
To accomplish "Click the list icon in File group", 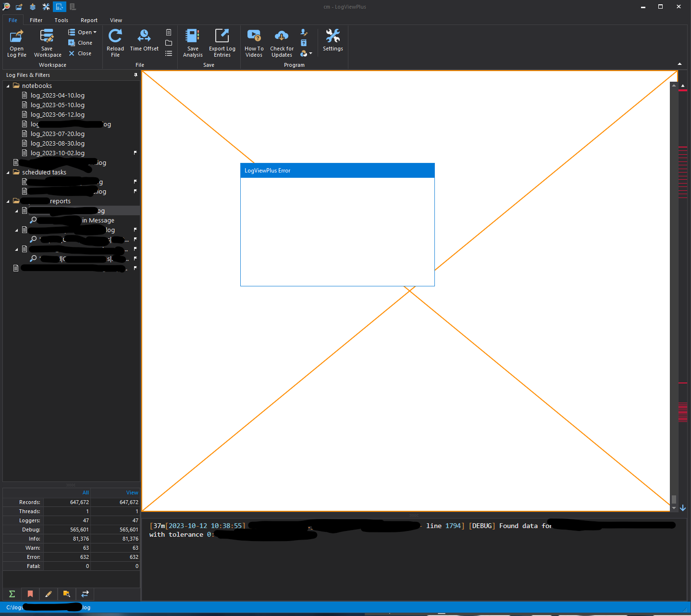I will pyautogui.click(x=169, y=53).
